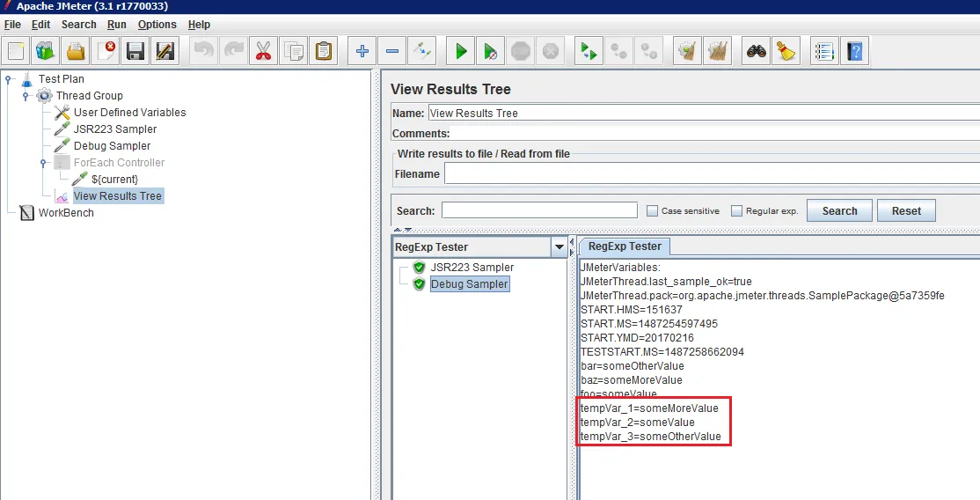Open the Templates toolbar icon
Viewport: 980px width, 500px height.
click(x=46, y=51)
